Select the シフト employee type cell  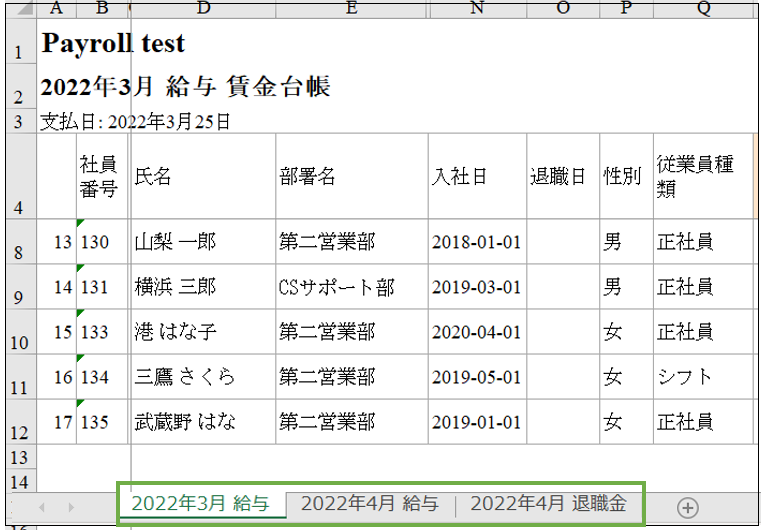coord(703,377)
